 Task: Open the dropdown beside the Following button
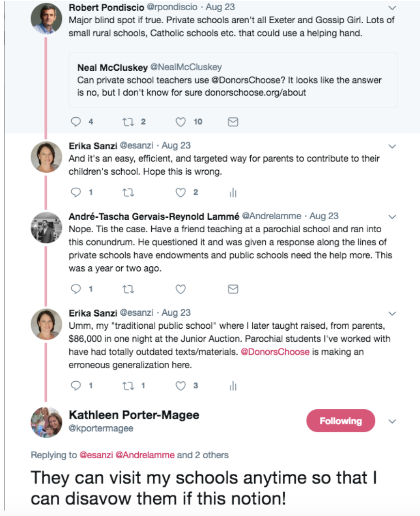[393, 421]
